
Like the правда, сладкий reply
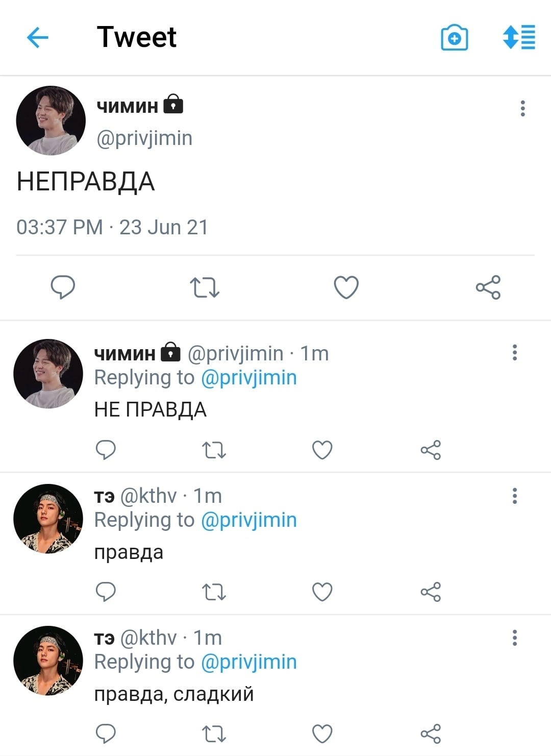pos(322,734)
